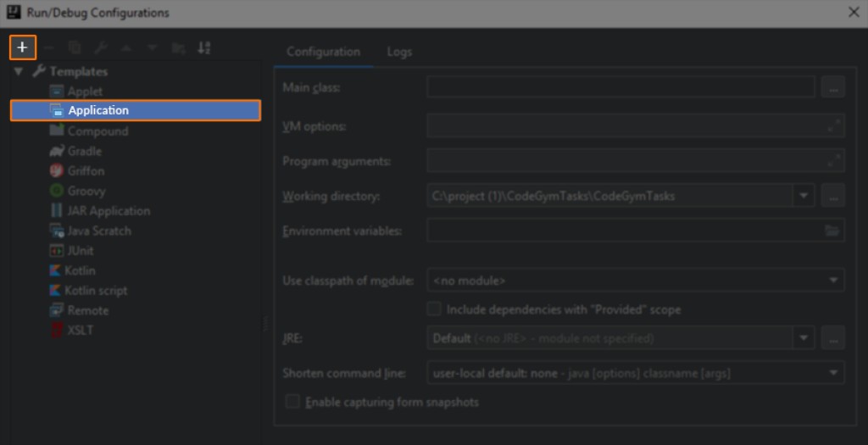This screenshot has width=868, height=445.
Task: Select the Griffon template icon
Action: (x=57, y=170)
